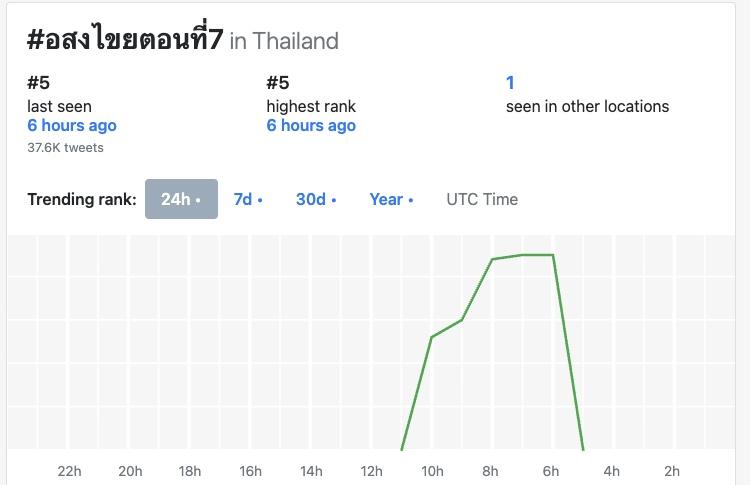This screenshot has width=750, height=485.
Task: Click "6 hours ago" under highest rank
Action: click(311, 126)
